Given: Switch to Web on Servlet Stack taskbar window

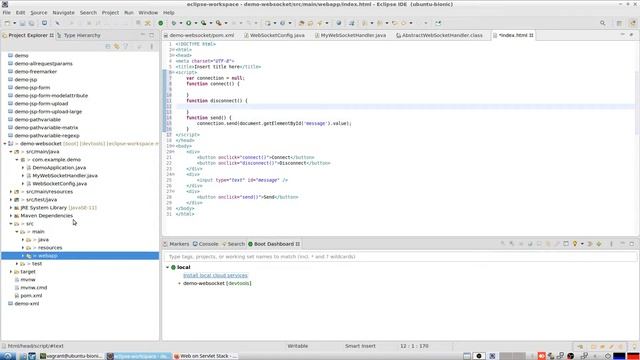Looking at the screenshot, I should coord(205,356).
